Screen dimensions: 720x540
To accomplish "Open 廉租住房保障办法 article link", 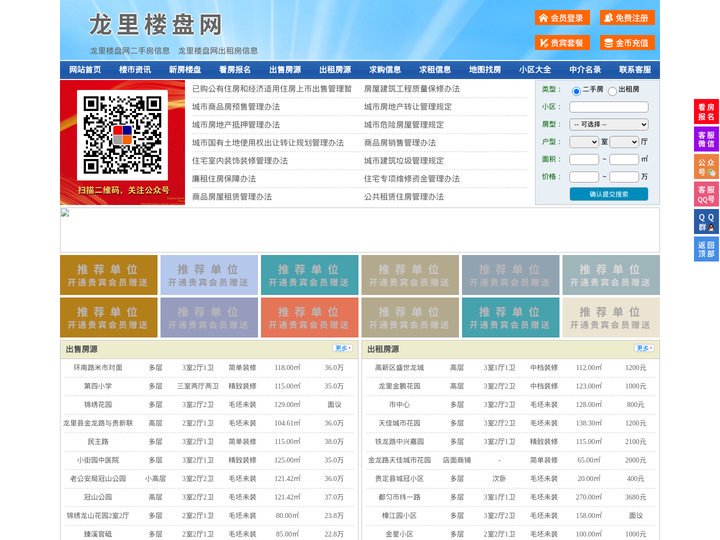I will (x=224, y=179).
